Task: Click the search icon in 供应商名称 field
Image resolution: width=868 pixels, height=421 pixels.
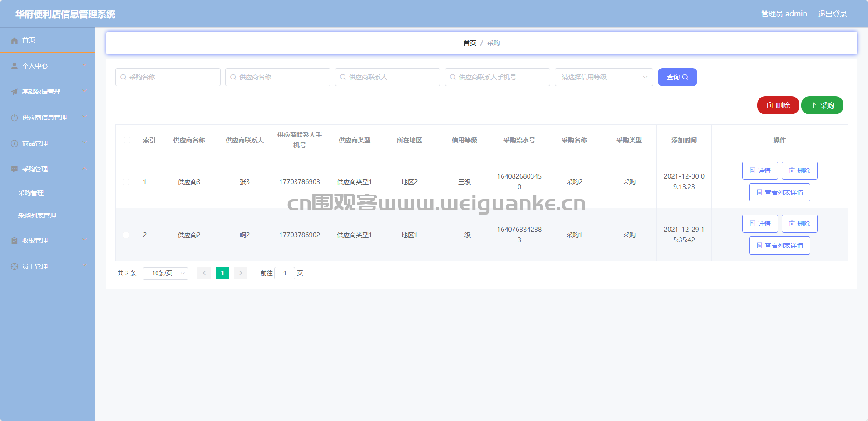Action: click(x=233, y=77)
